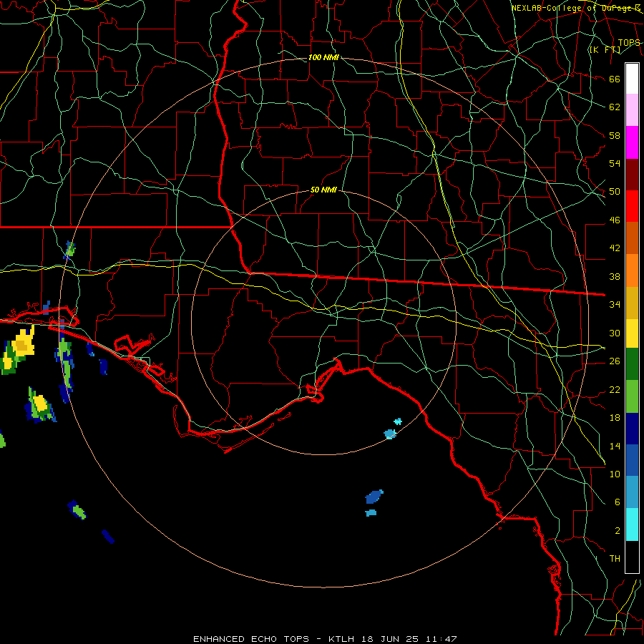This screenshot has height=644, width=644.
Task: Click the cyan swatch near legend bottom
Action: point(632,525)
